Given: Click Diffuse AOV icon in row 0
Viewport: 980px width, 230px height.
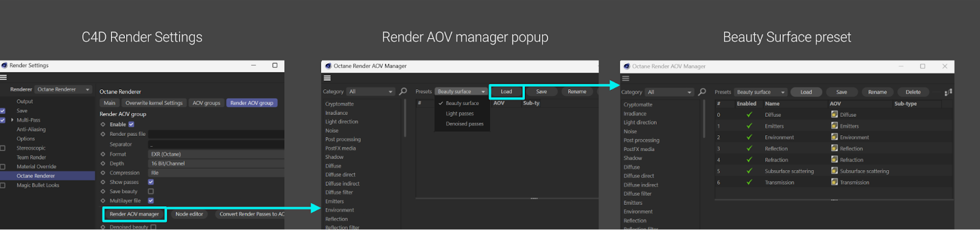Looking at the screenshot, I should (x=834, y=114).
